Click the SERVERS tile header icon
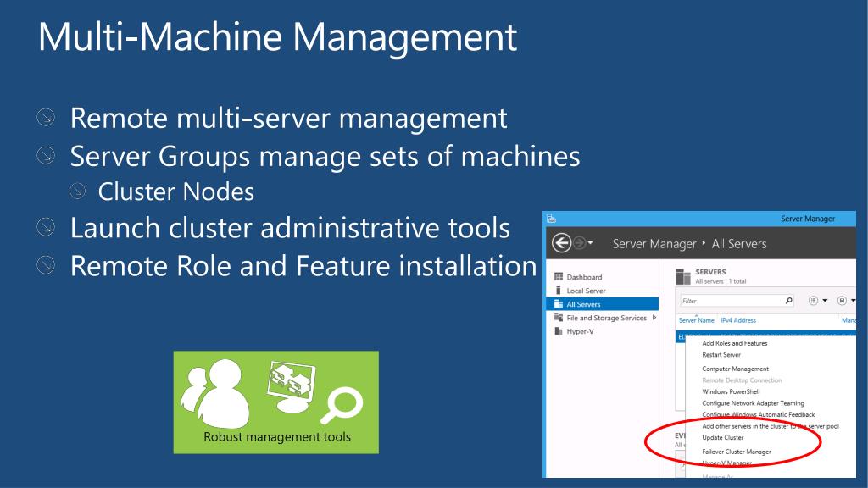This screenshot has height=488, width=868. tap(683, 276)
